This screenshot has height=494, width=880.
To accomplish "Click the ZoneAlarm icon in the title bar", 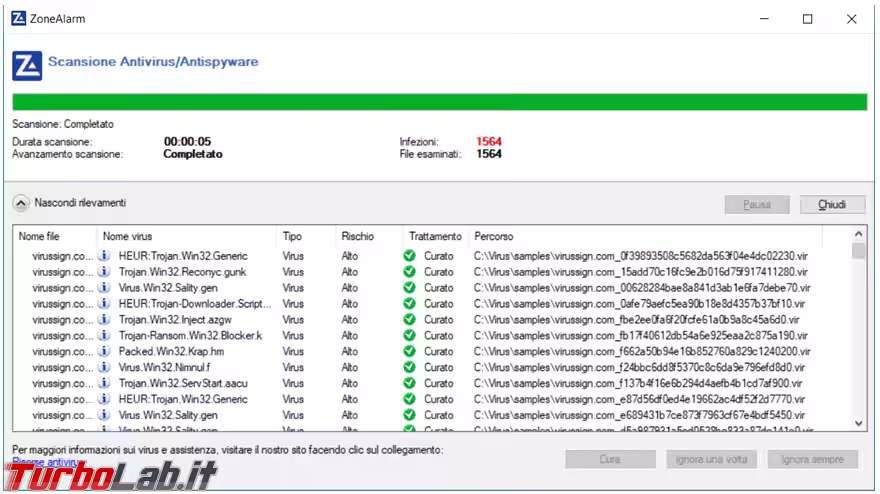I will pyautogui.click(x=18, y=18).
